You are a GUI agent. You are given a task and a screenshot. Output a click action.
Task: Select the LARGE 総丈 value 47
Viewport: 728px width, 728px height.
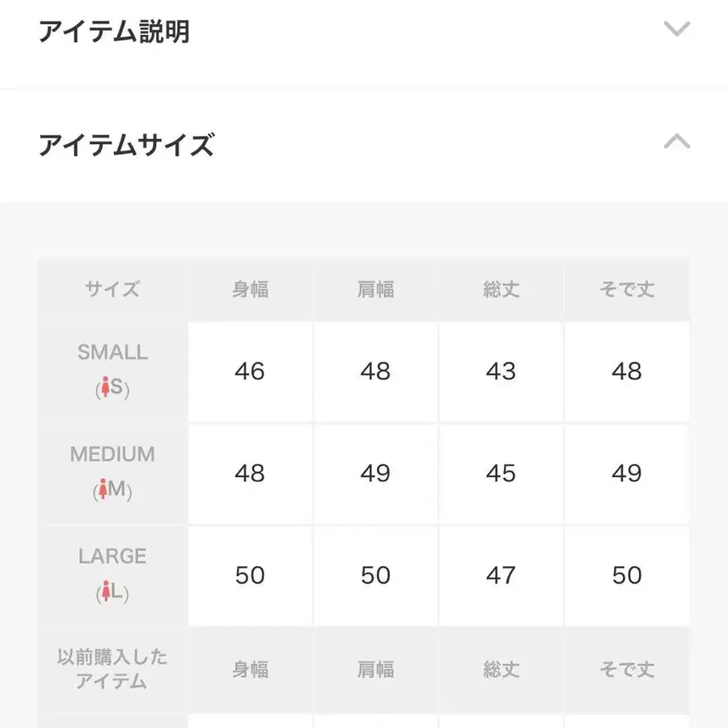pos(501,575)
